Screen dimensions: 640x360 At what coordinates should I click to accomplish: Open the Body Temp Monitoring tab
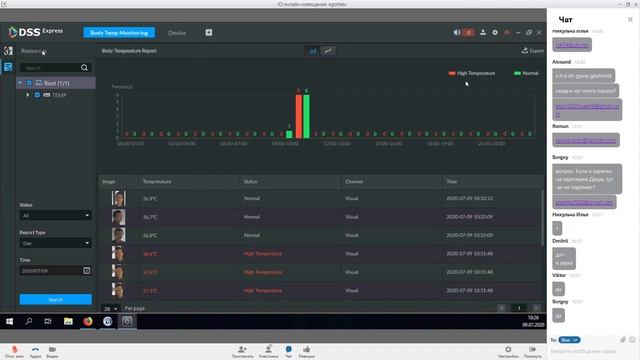[119, 33]
